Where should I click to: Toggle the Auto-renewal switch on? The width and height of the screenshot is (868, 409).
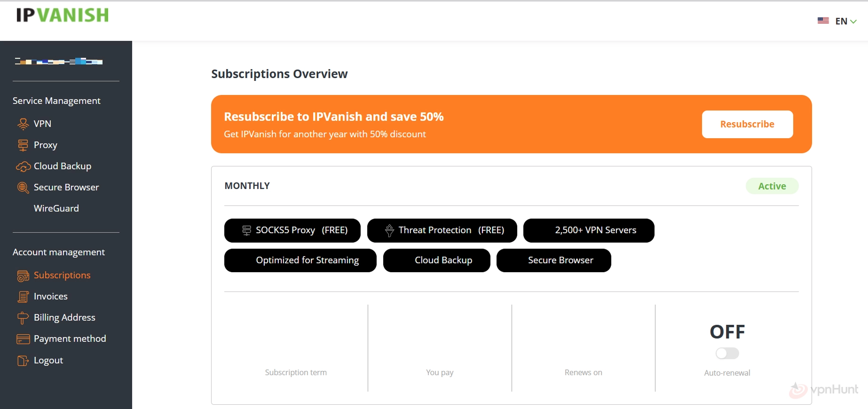coord(727,353)
